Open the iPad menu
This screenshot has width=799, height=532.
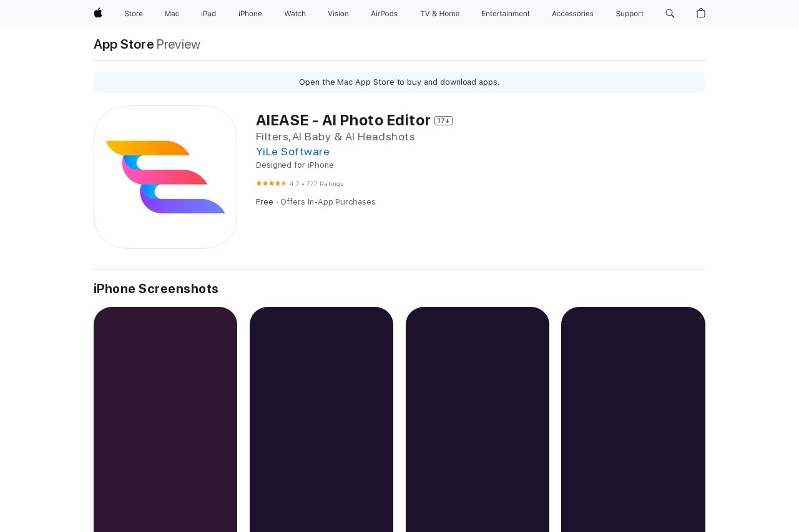(208, 14)
